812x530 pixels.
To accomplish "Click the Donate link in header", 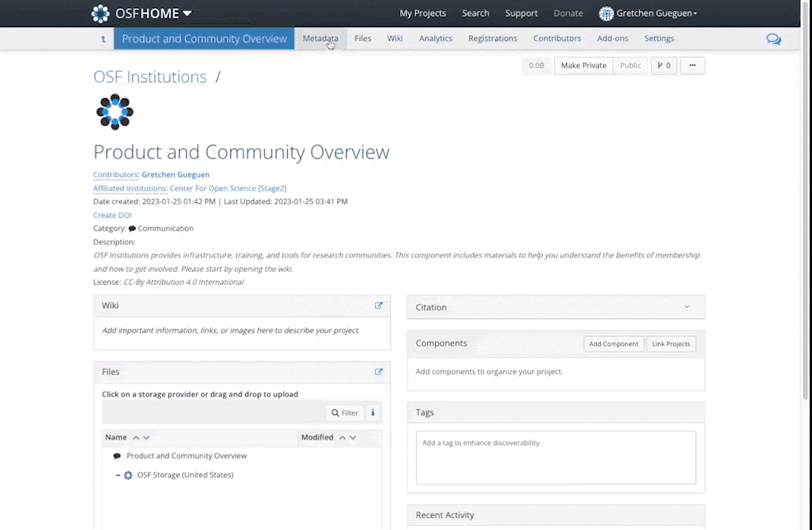I will (x=568, y=13).
